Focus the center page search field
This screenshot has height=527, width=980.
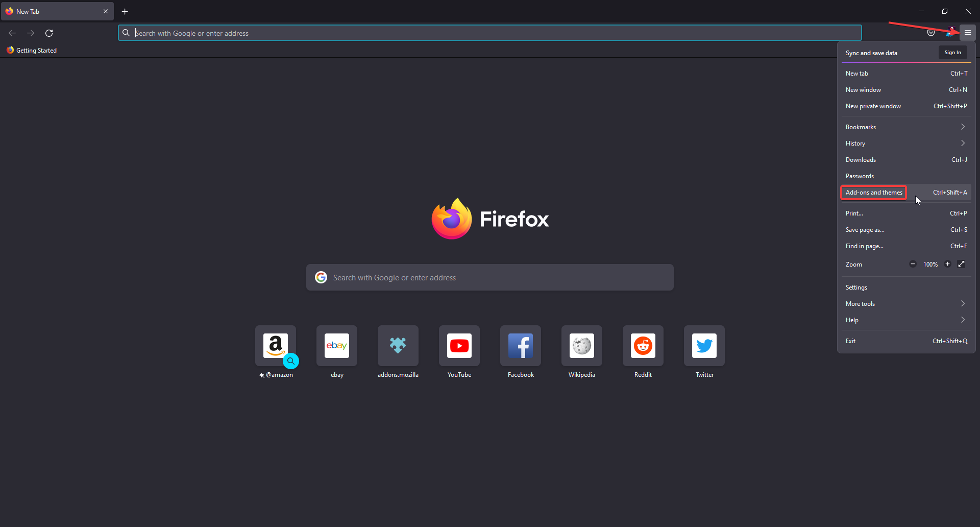coord(490,277)
